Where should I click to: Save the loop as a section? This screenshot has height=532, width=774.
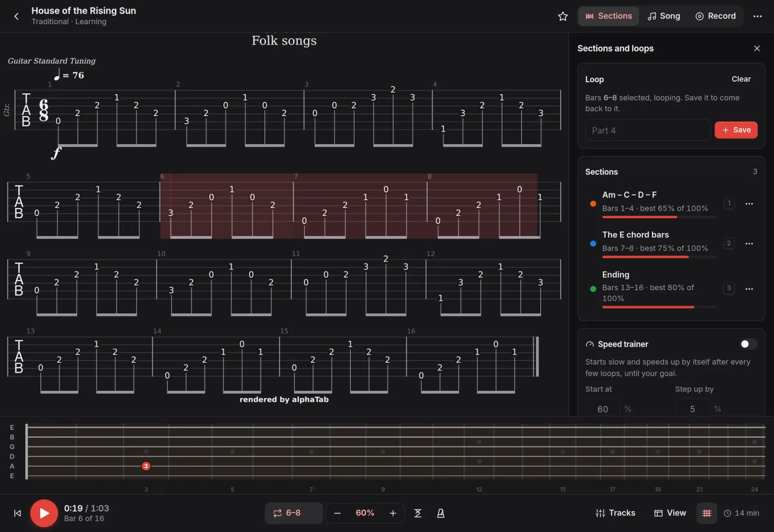[736, 130]
